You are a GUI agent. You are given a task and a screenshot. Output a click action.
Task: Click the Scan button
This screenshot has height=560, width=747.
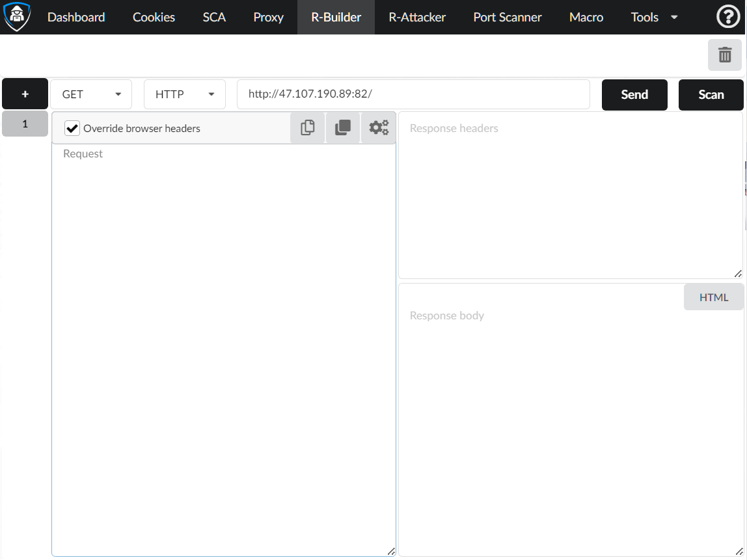click(x=711, y=95)
